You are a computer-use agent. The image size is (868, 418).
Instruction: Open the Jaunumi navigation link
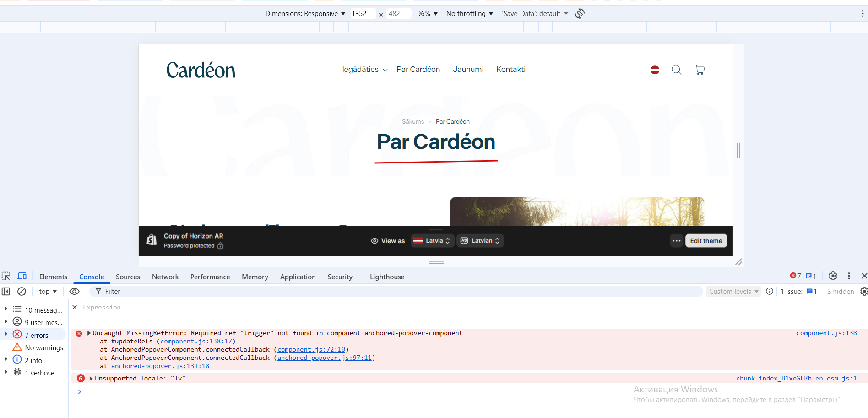[x=468, y=70]
